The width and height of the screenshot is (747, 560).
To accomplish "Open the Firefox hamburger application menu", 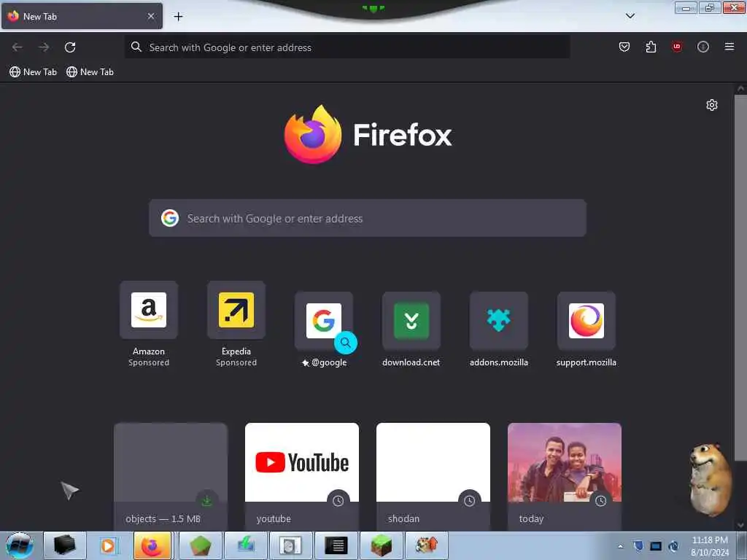I will click(729, 47).
